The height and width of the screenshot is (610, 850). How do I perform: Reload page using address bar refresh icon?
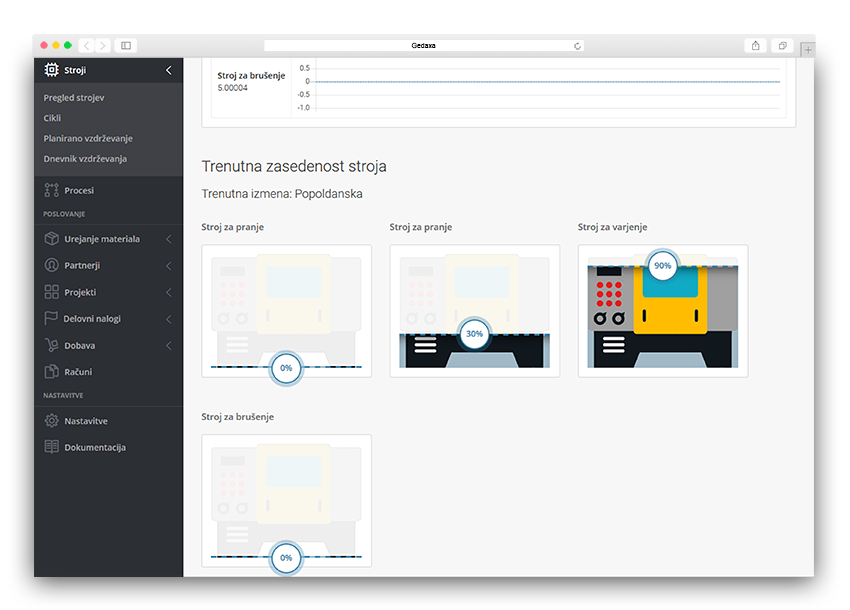pyautogui.click(x=577, y=46)
